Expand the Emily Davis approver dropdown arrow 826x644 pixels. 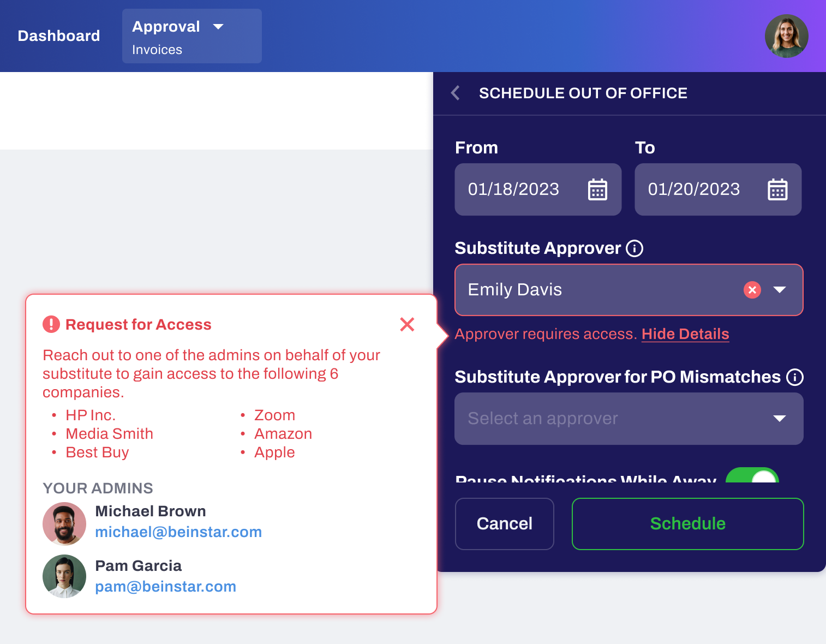click(780, 290)
